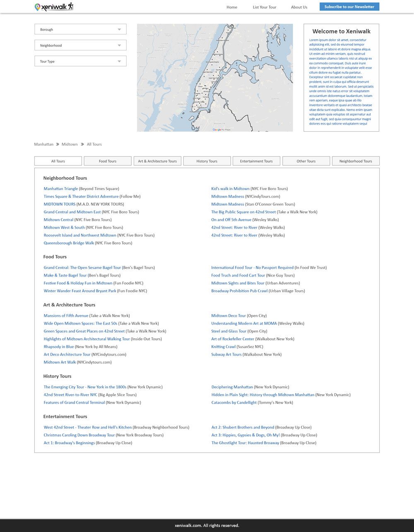This screenshot has width=414, height=532.
Task: Click All Tours in the breadcrumb
Action: pyautogui.click(x=94, y=144)
